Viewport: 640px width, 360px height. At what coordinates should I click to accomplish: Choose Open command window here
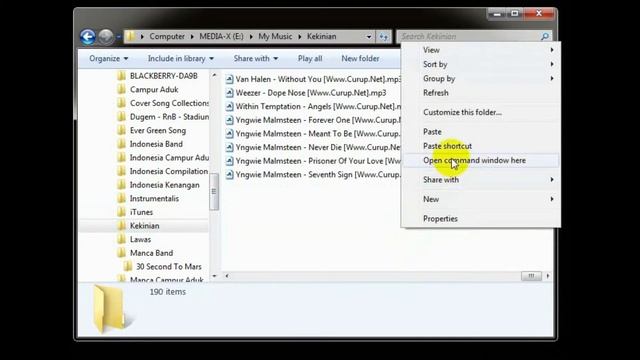481,160
